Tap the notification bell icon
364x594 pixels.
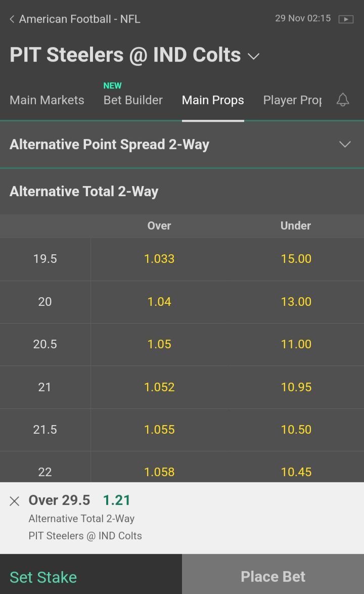coord(343,100)
